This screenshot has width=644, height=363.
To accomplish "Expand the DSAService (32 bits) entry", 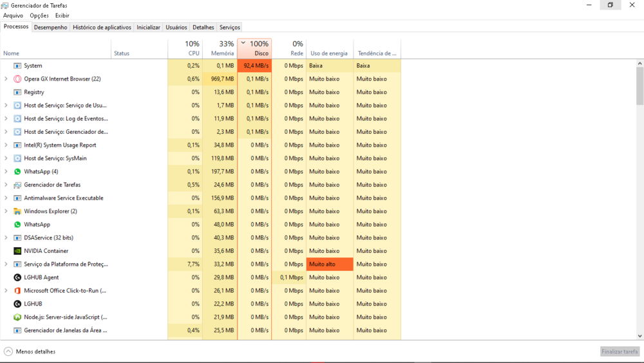I will (6, 237).
